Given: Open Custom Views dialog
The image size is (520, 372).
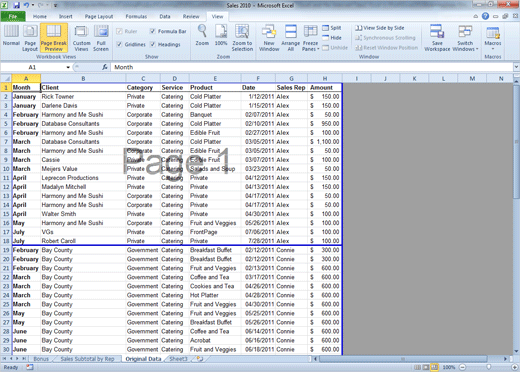Looking at the screenshot, I should coord(81,38).
